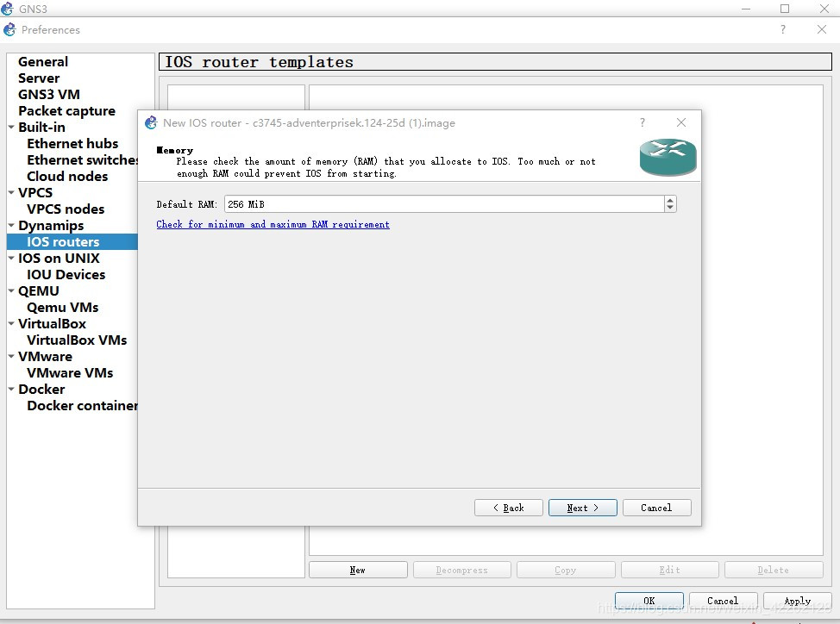Close the New IOS router wizard
This screenshot has width=840, height=624.
click(681, 122)
